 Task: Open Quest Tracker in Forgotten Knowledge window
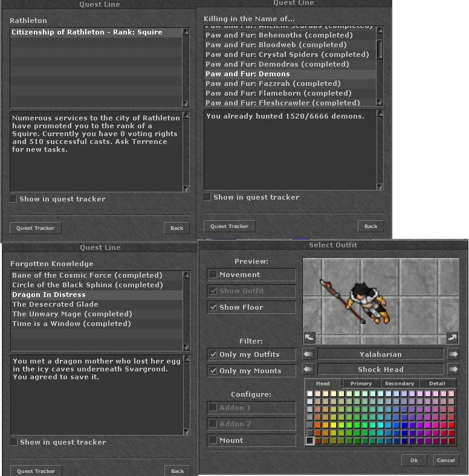[36, 471]
